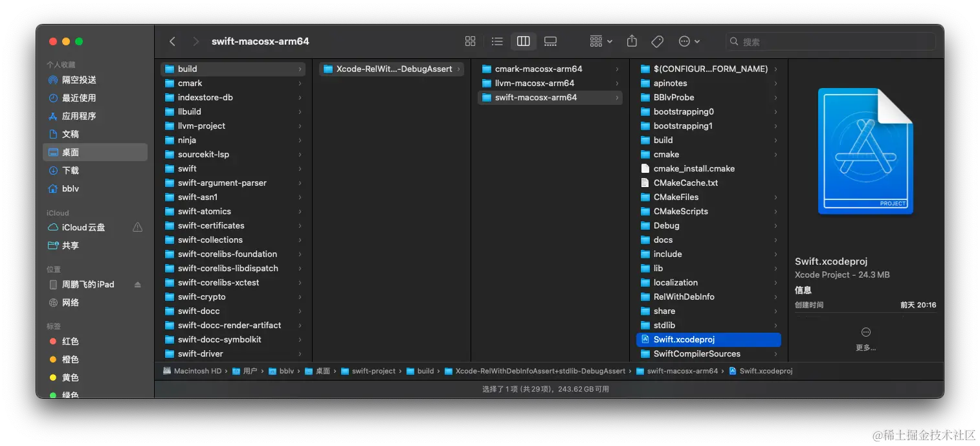980x446 pixels.
Task: Open Network (网络) in sidebar
Action: coord(95,302)
